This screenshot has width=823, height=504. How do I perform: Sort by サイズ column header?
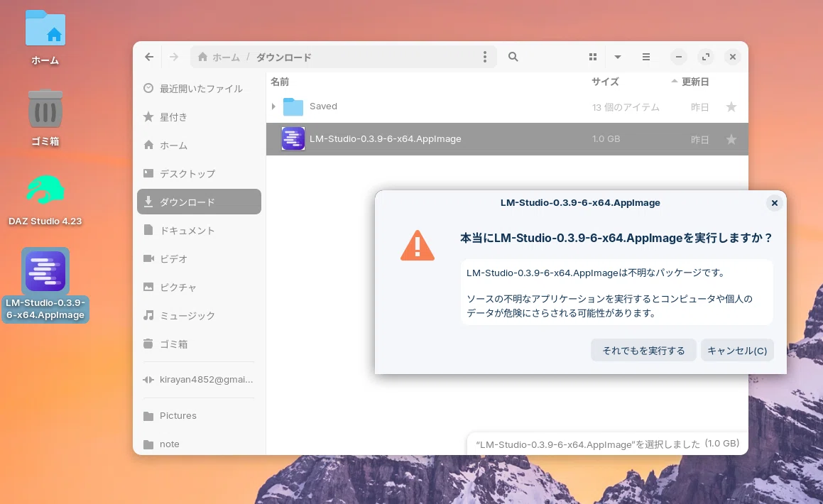pyautogui.click(x=605, y=82)
